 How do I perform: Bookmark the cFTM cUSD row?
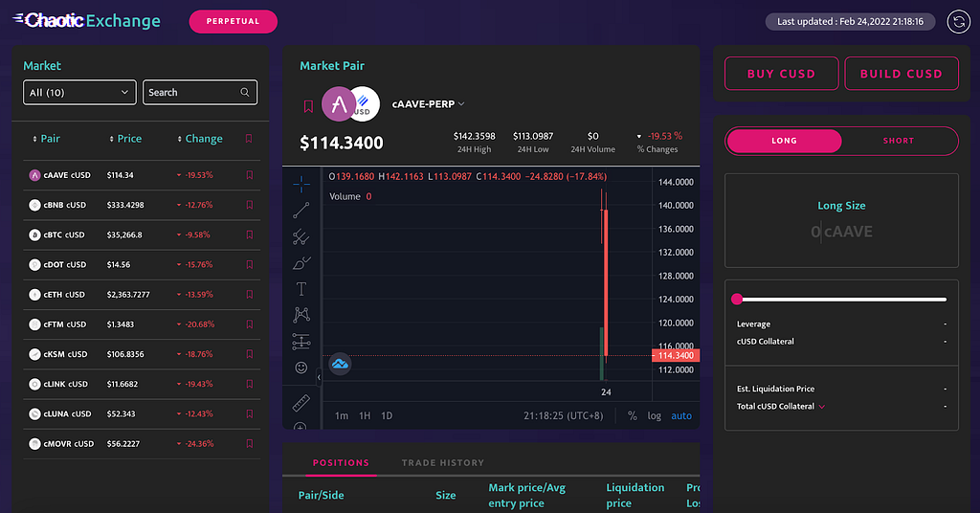coord(250,324)
